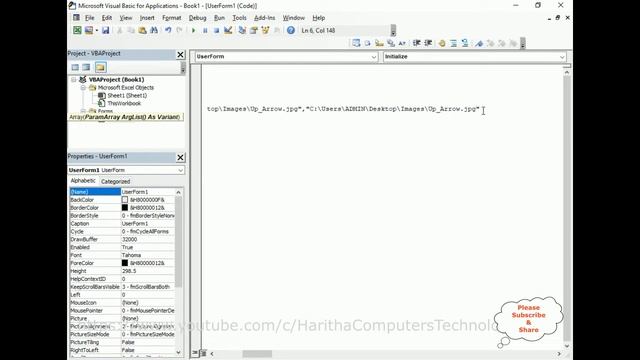640x360 pixels.
Task: Select ThisWorkbook in project tree
Action: 124,104
